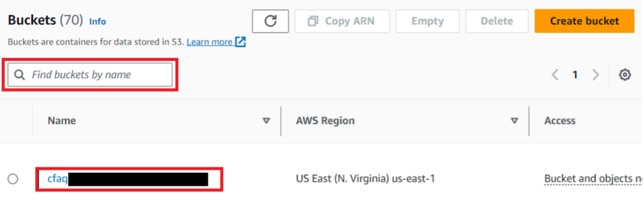Sort by AWS Region using the column arrow
This screenshot has height=200, width=644.
pos(514,121)
